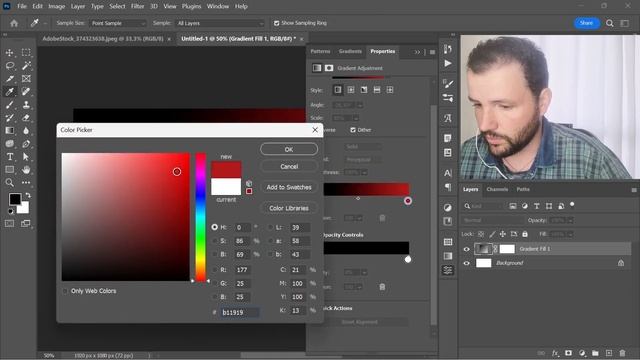This screenshot has width=640, height=360.
Task: Hide the Background layer eye
Action: pyautogui.click(x=467, y=263)
